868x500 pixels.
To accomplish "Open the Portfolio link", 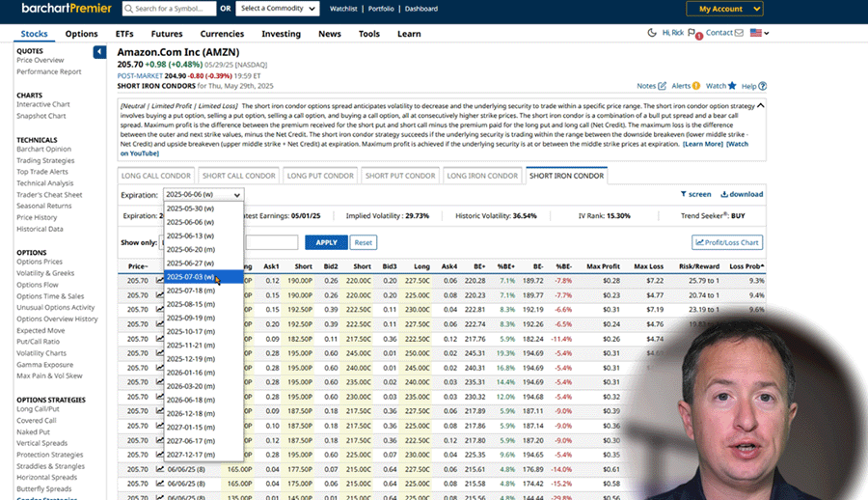I will 381,9.
